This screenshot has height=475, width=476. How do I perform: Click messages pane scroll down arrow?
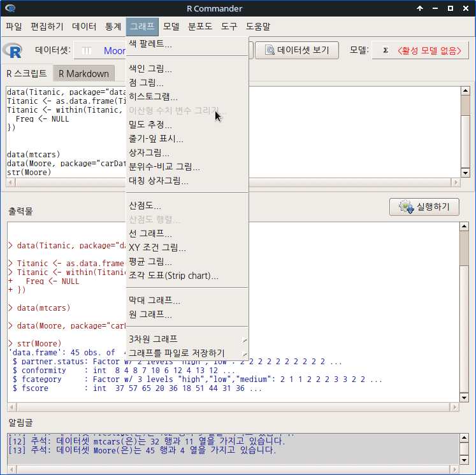[x=464, y=460]
